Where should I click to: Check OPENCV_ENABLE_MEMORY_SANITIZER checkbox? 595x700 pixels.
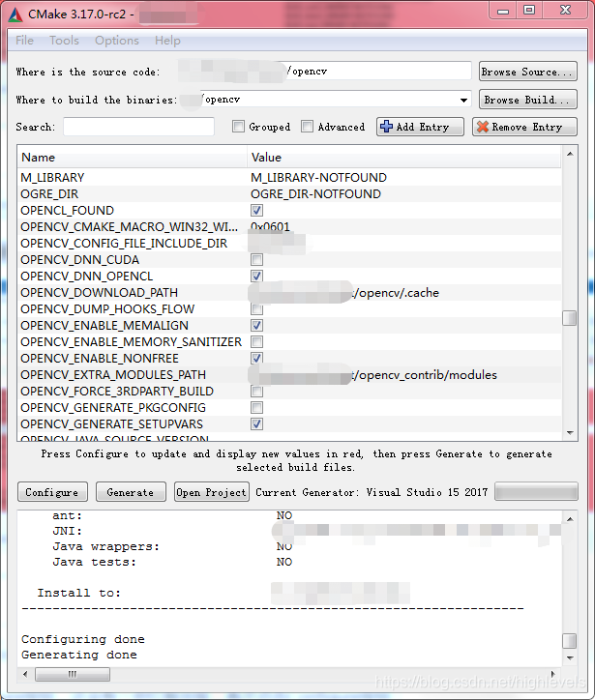point(256,342)
